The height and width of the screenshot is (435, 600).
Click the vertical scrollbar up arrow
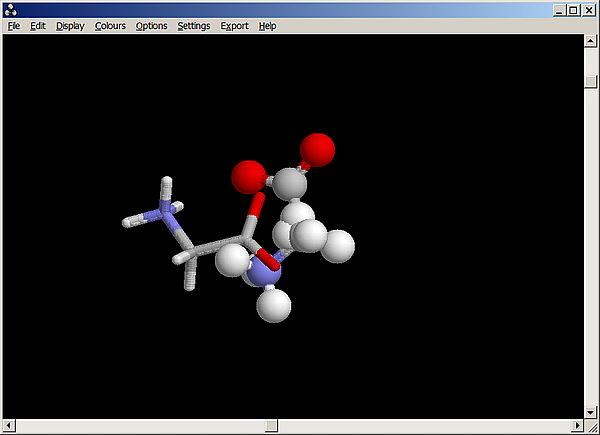pos(591,43)
